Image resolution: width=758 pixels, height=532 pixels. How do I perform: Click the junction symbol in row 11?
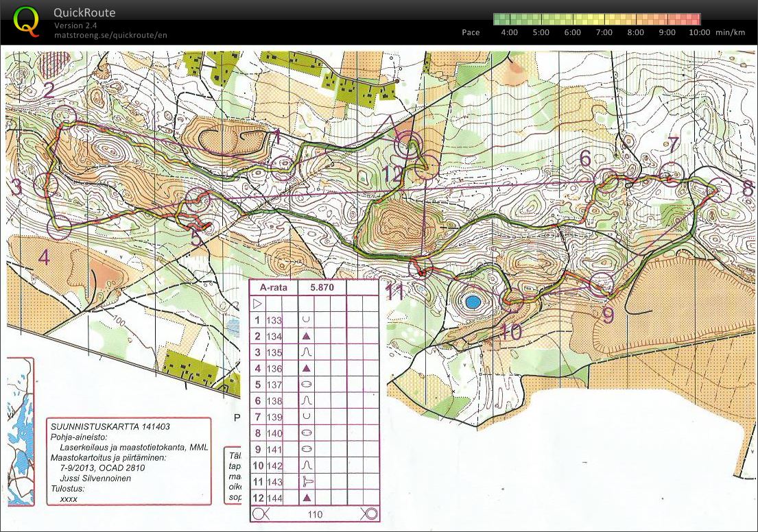click(307, 482)
